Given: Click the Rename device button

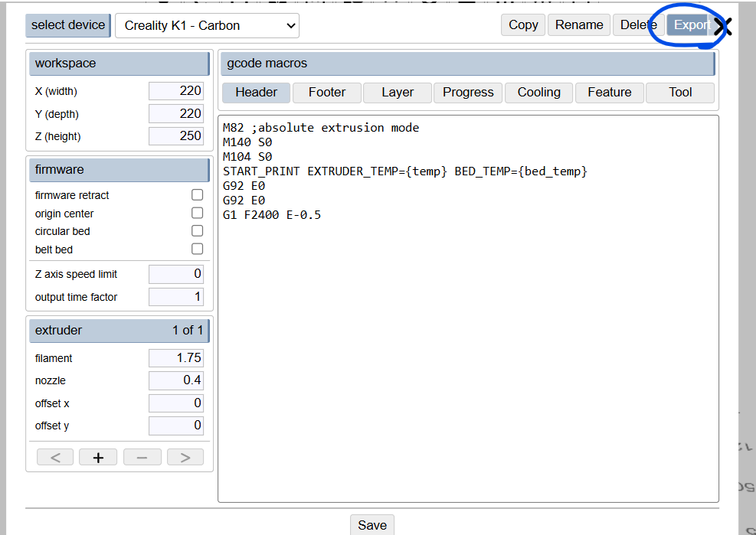Looking at the screenshot, I should coord(578,25).
